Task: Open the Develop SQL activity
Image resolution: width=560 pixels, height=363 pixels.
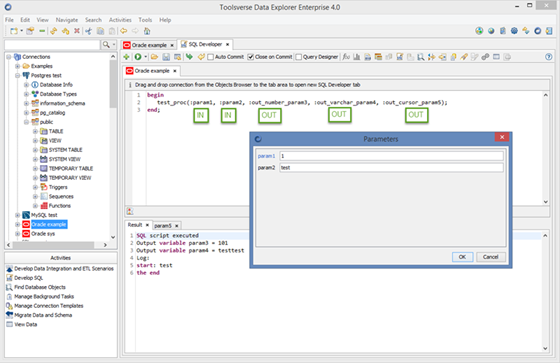Action: [x=29, y=278]
